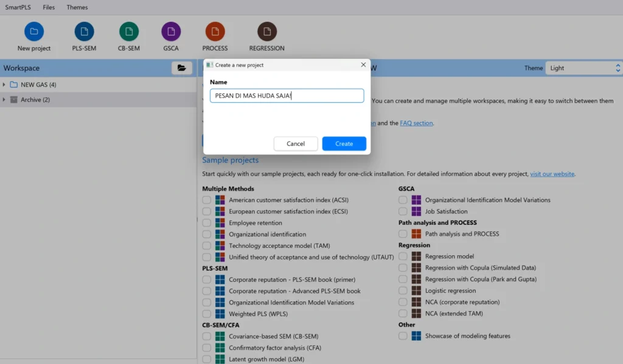Click the Job Satisfaction GSCA icon
Image resolution: width=623 pixels, height=364 pixels.
(416, 211)
